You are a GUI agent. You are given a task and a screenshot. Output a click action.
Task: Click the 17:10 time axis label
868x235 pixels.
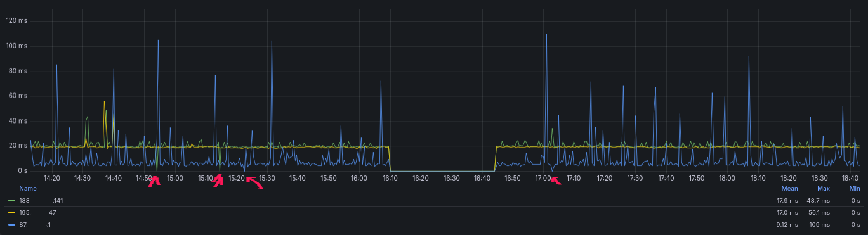coord(574,179)
